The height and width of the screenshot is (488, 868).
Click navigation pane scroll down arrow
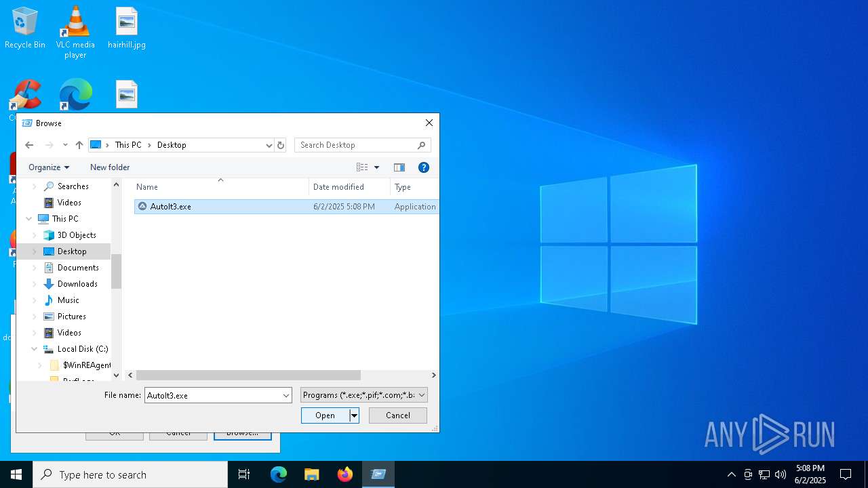(x=116, y=375)
